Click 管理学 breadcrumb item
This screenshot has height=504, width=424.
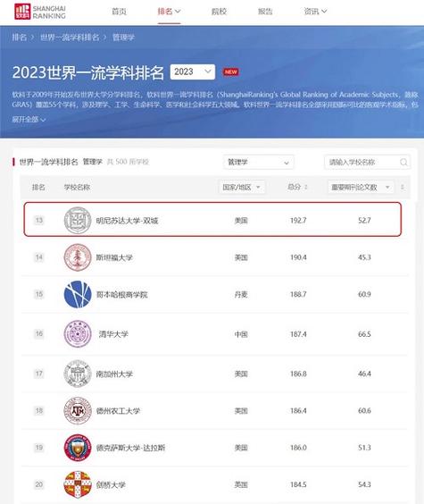[123, 38]
